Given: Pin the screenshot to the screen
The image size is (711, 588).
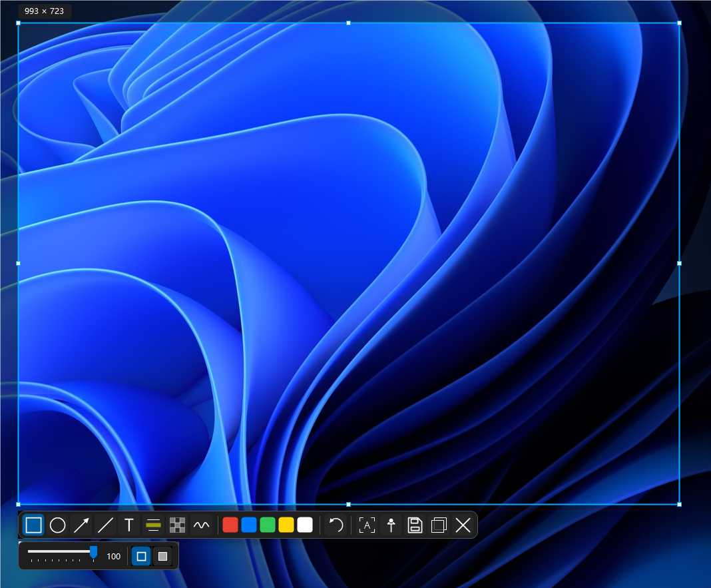Looking at the screenshot, I should [391, 525].
